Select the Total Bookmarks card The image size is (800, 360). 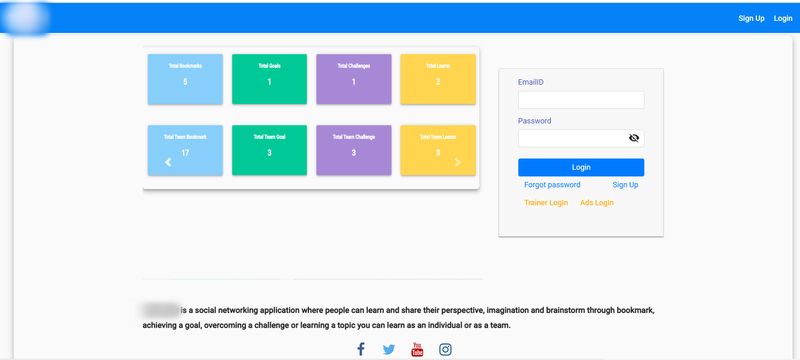185,79
